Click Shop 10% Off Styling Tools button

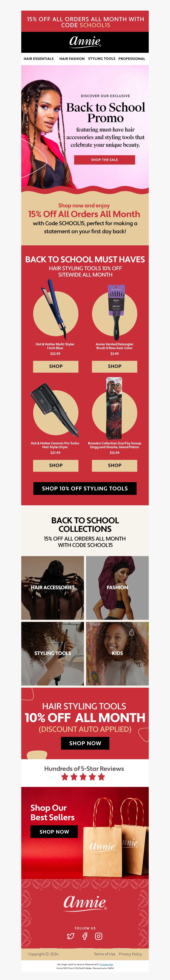click(85, 489)
